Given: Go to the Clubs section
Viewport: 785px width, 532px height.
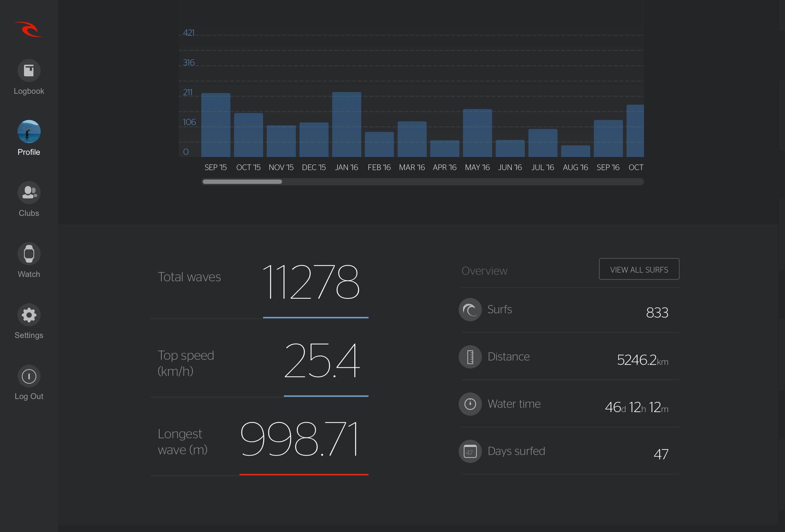Looking at the screenshot, I should (29, 193).
